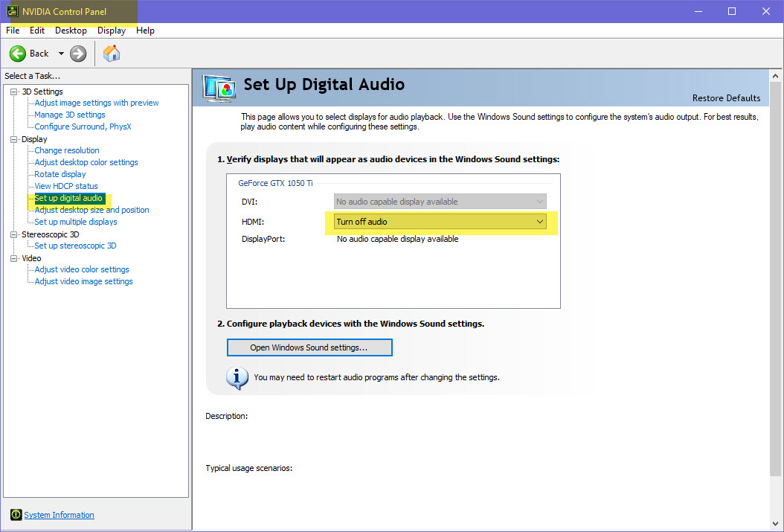Open the Help menu
784x532 pixels.
tap(146, 31)
